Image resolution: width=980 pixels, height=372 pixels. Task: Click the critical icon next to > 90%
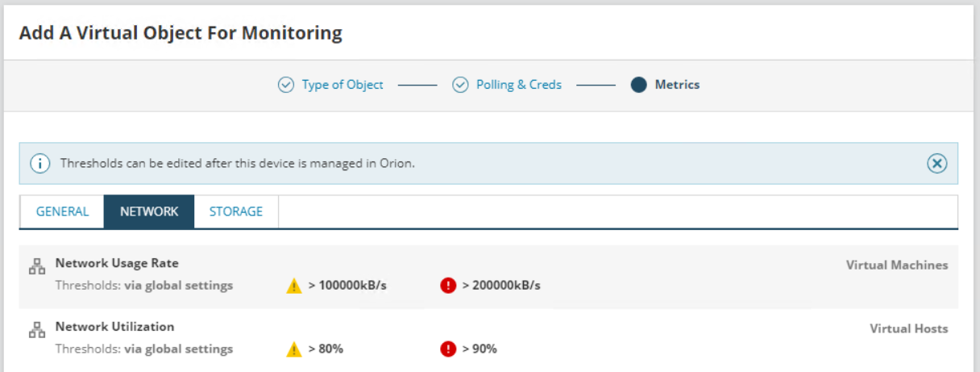[x=448, y=349]
